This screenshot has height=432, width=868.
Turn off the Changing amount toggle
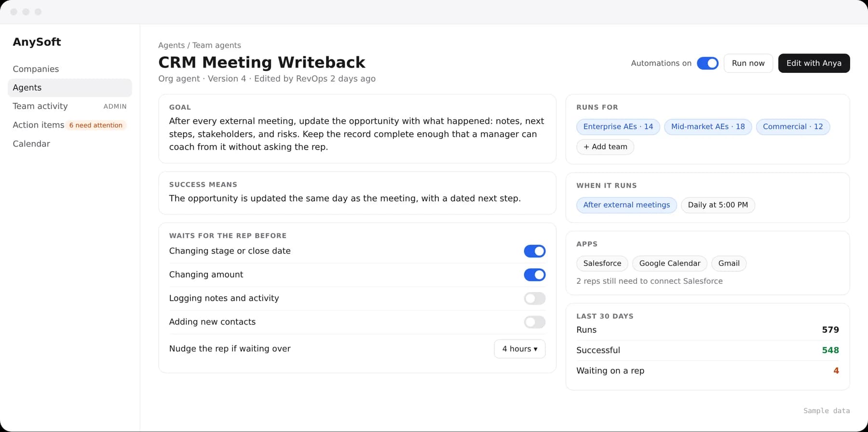535,275
